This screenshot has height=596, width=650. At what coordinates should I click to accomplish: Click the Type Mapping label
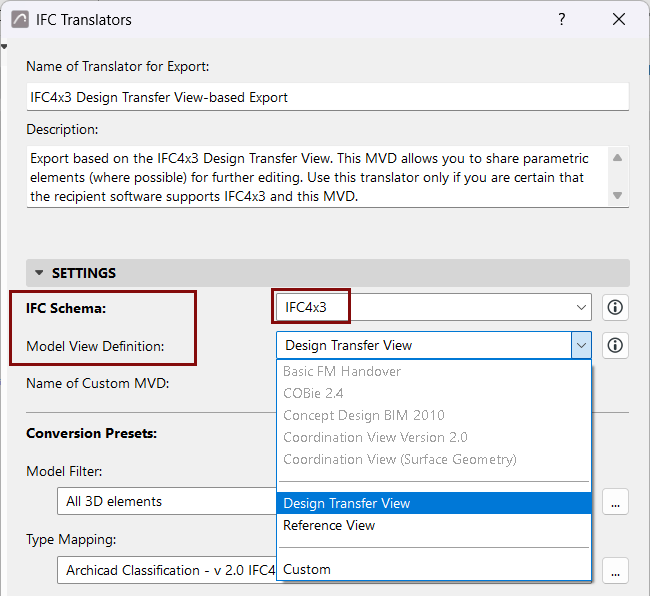click(71, 540)
